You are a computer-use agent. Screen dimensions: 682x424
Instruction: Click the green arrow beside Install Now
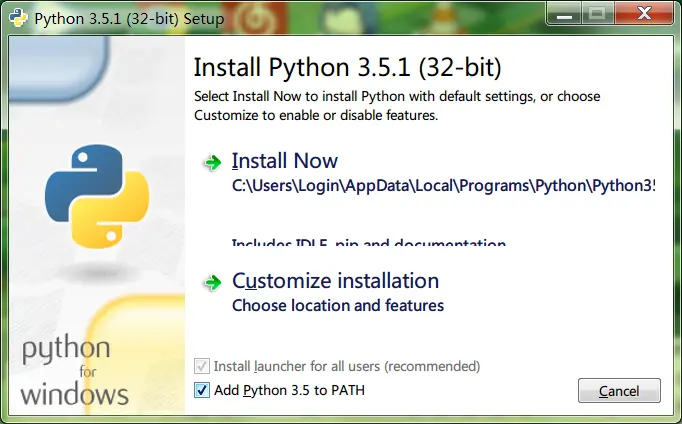[x=213, y=163]
